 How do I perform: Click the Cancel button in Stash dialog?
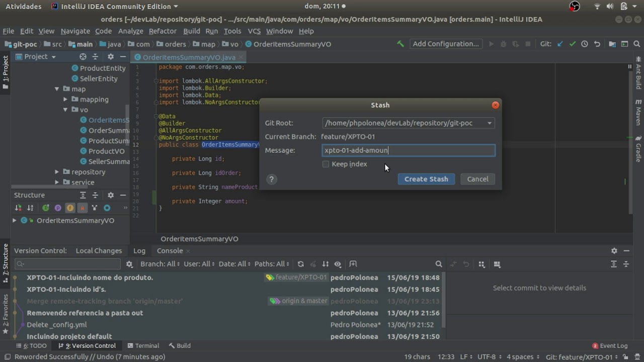coord(477,179)
